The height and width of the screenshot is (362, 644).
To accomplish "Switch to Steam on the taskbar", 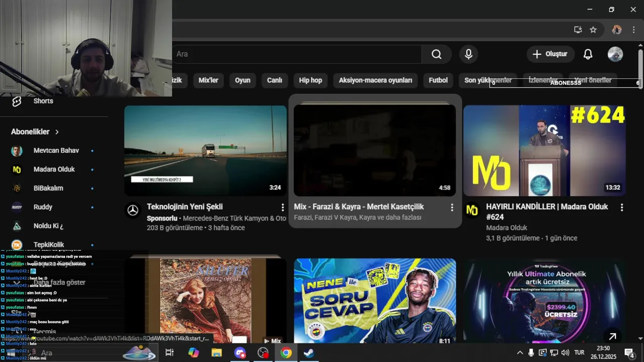I will pyautogui.click(x=309, y=353).
